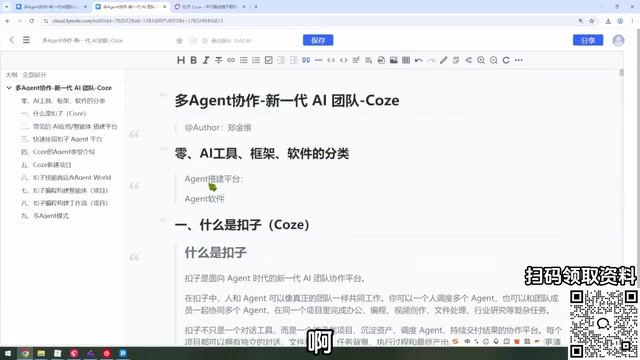This screenshot has height=360, width=640.
Task: Toggle bold formatting
Action: coord(193,60)
